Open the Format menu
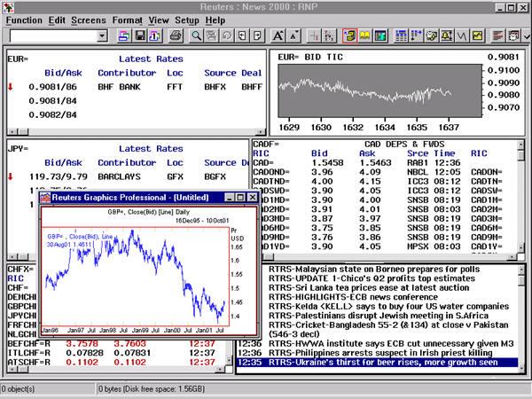This screenshot has width=532, height=399. point(127,20)
